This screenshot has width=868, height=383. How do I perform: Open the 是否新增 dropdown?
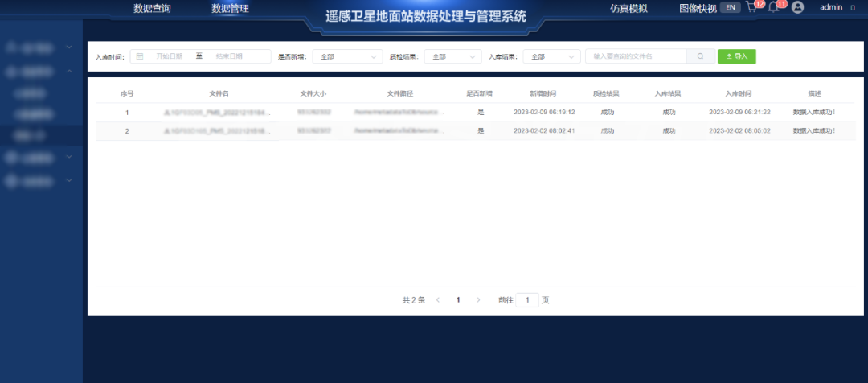coord(348,56)
